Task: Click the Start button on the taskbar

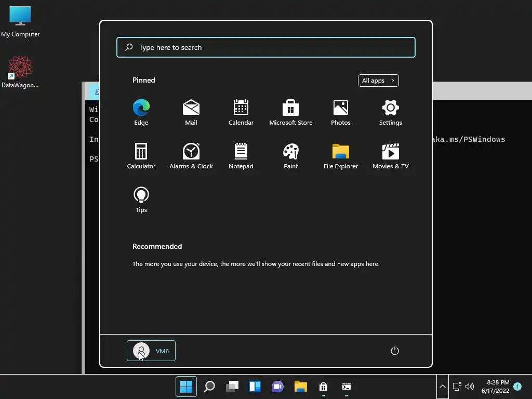Action: click(186, 387)
